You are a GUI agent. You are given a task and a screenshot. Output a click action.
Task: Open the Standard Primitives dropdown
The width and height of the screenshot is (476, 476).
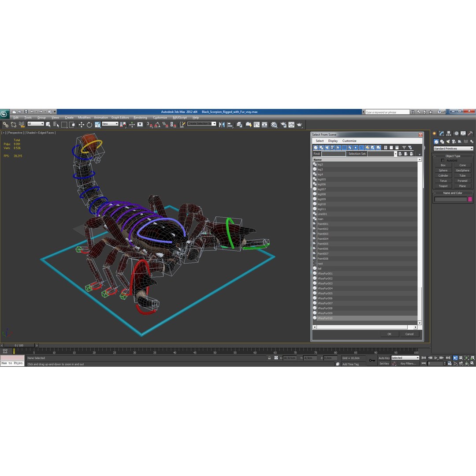[x=453, y=149]
